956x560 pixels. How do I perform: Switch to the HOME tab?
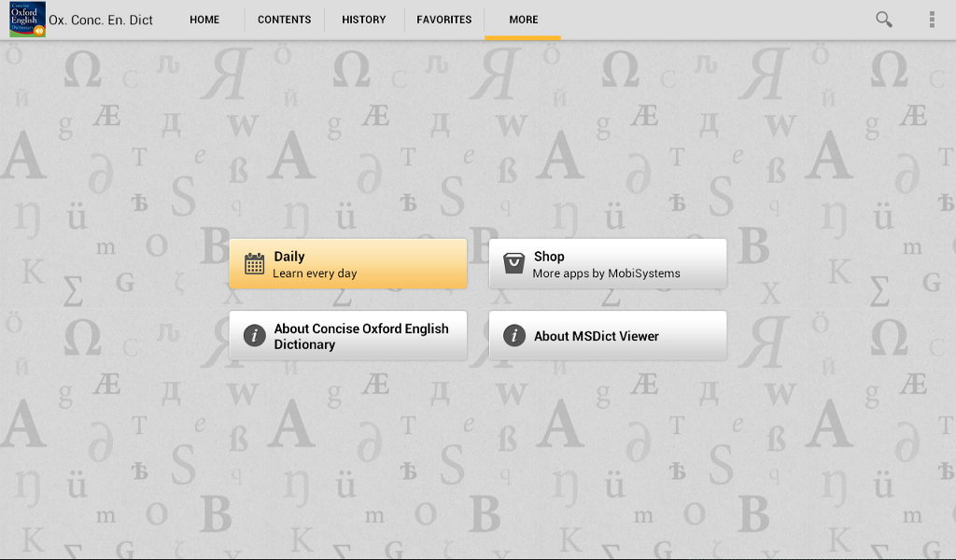204,20
